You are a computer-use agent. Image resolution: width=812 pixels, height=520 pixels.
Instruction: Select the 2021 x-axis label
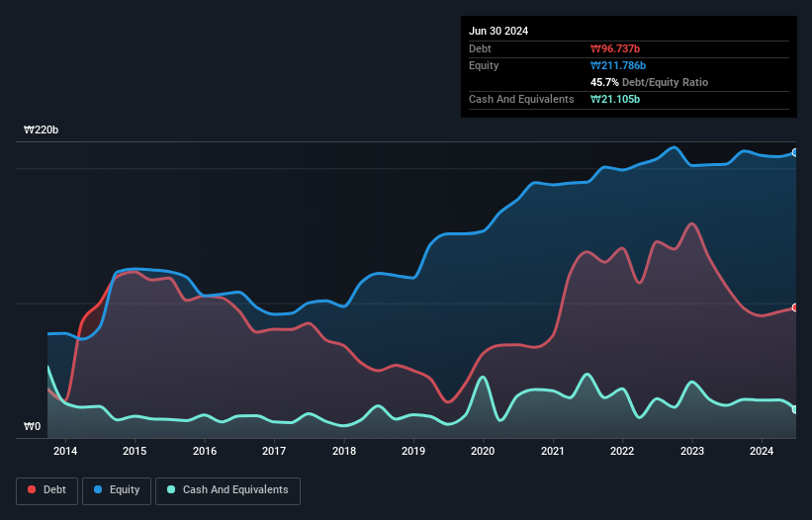[x=553, y=451]
